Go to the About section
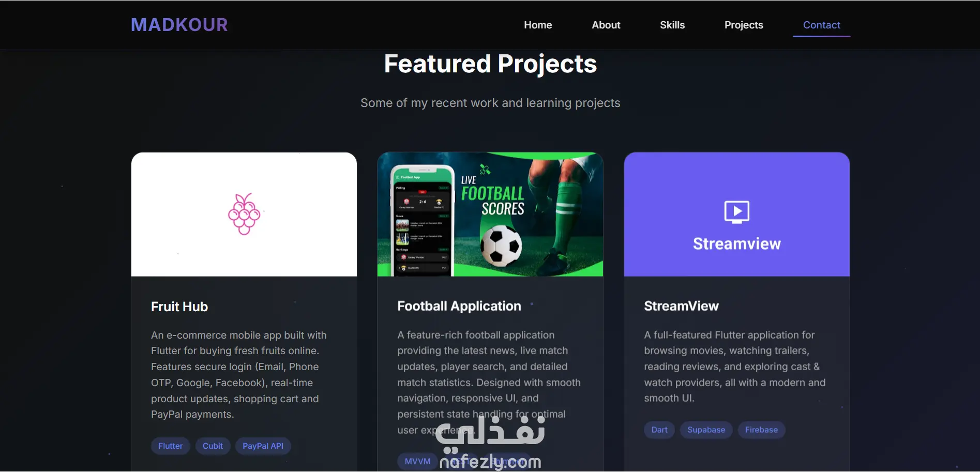Viewport: 980px width, 472px height. pos(606,25)
